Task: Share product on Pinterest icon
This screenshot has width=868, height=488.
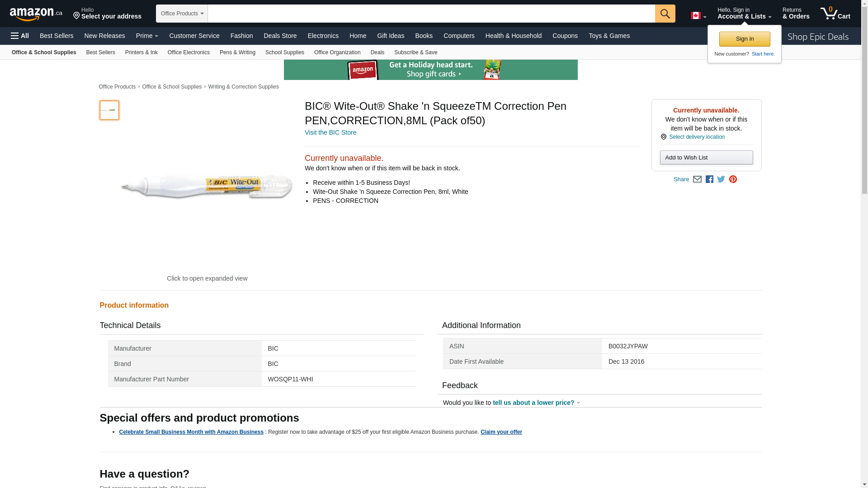Action: coord(733,179)
